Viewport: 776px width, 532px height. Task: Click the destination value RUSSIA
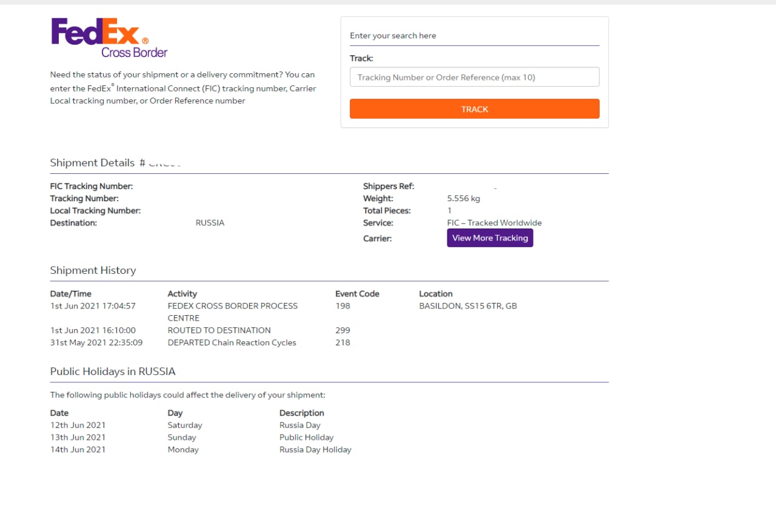tap(210, 223)
